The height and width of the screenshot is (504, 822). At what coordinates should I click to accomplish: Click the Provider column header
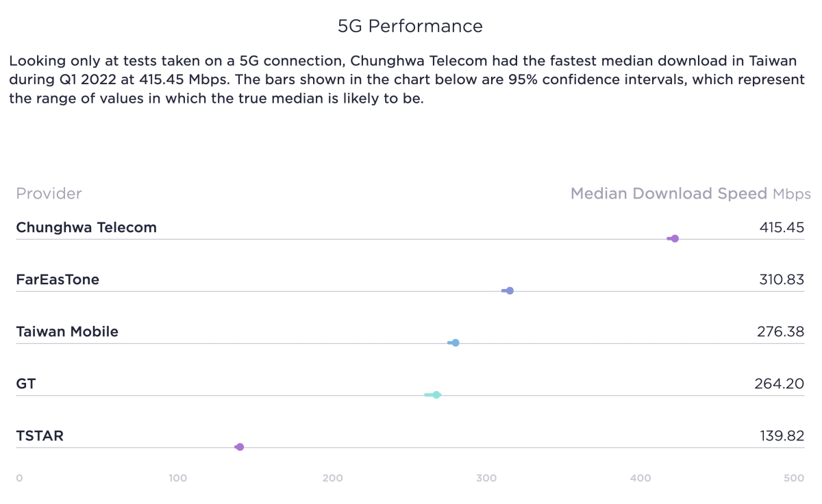(x=49, y=194)
